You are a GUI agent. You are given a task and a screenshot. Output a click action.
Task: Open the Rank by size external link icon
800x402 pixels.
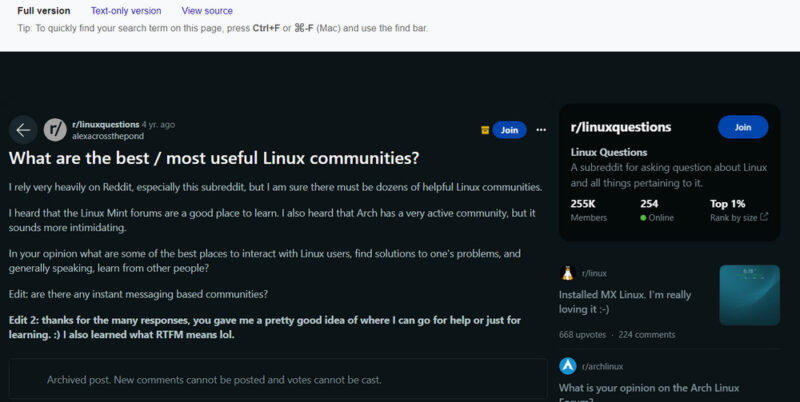764,217
